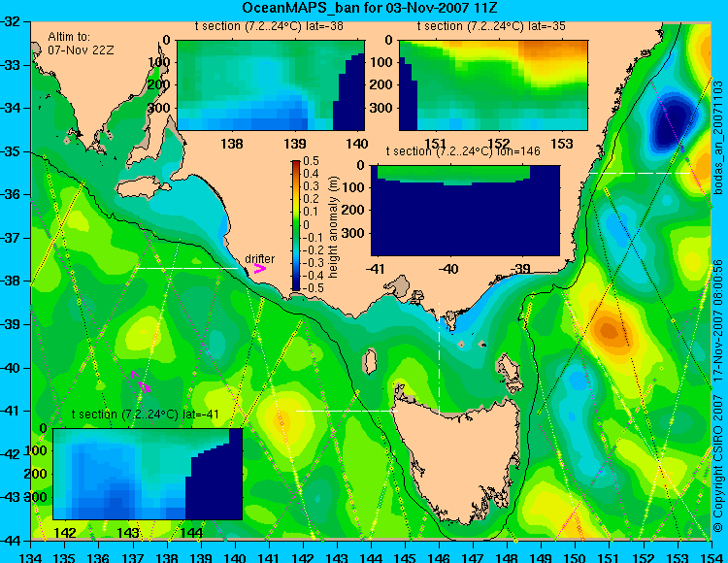Click the white dashed section line at lat -41
The image size is (728, 563).
[x=347, y=411]
